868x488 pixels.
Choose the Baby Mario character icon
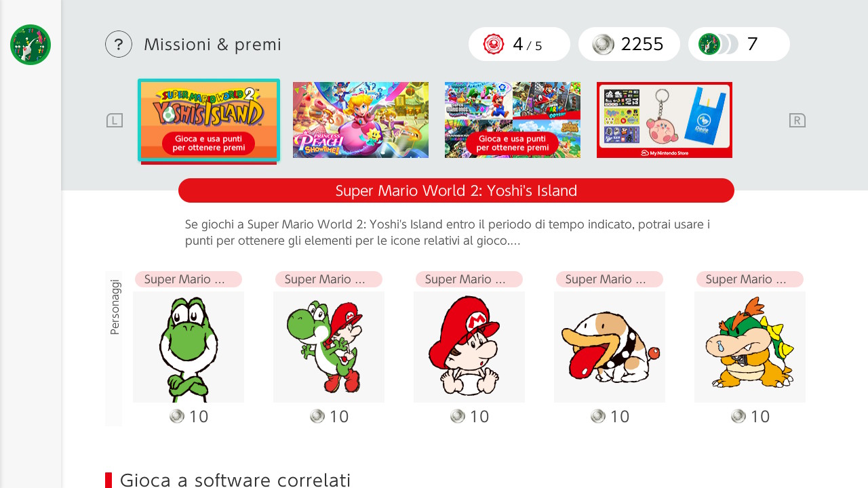pyautogui.click(x=469, y=347)
